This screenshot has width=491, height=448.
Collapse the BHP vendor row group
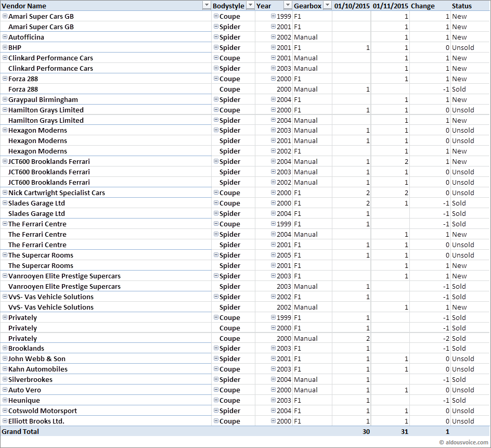click(5, 47)
